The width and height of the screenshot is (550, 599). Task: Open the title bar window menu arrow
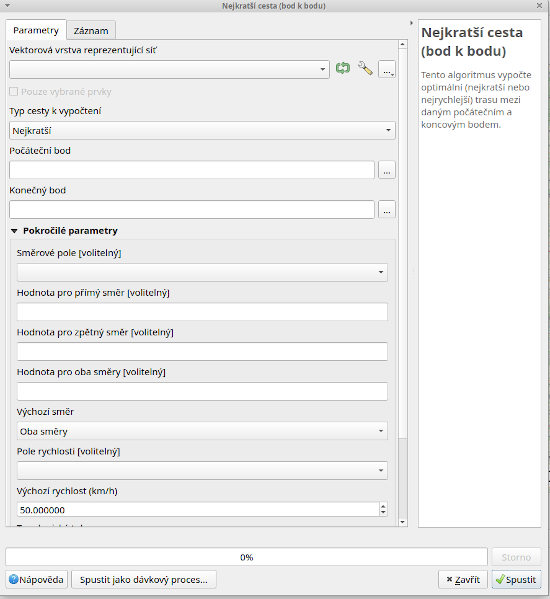pos(7,6)
